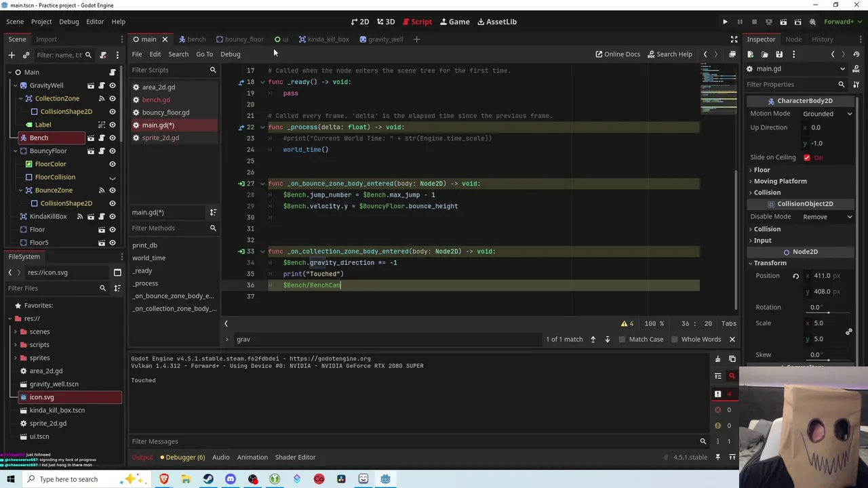Screen dimensions: 868x488
Task: Jump to the previous search match
Action: click(x=593, y=340)
